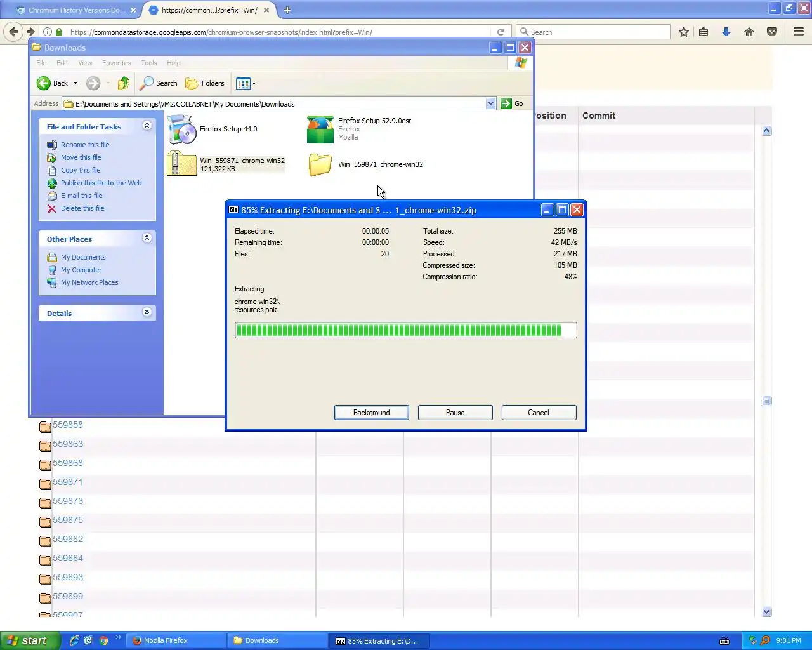Open folder link 559899 on webpage
The height and width of the screenshot is (650, 812).
(x=68, y=597)
